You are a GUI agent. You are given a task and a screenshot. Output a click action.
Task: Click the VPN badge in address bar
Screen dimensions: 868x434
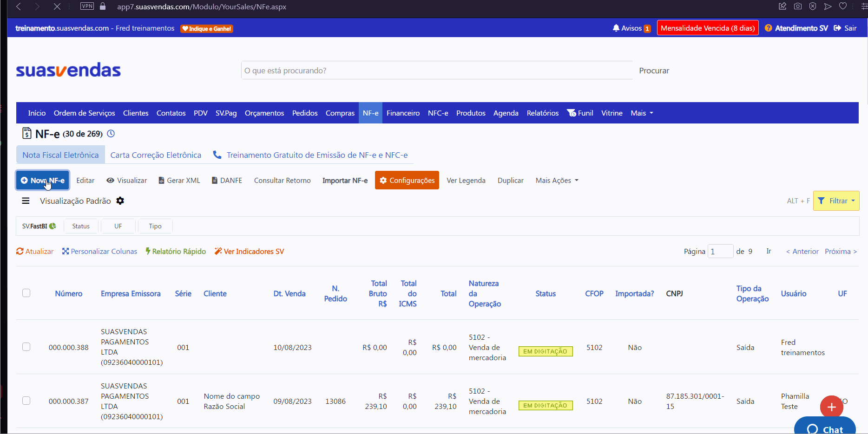tap(87, 6)
